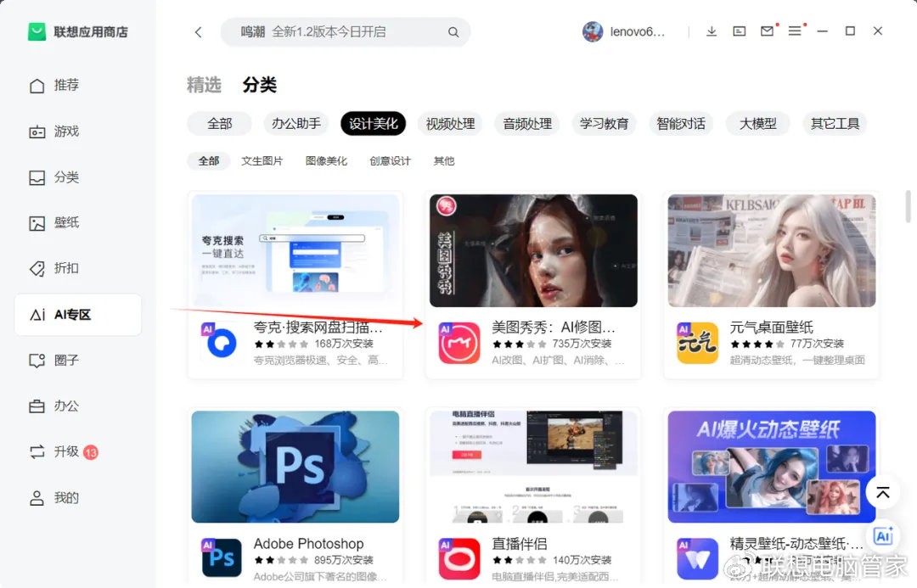Image resolution: width=917 pixels, height=588 pixels.
Task: Open the Adobe Photoshop app title
Action: [309, 544]
